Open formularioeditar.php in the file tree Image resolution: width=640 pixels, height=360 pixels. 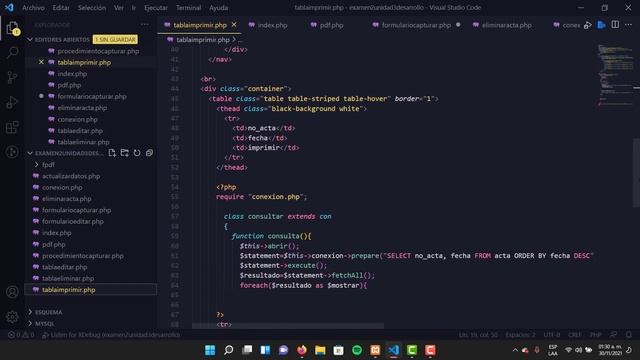click(x=73, y=221)
